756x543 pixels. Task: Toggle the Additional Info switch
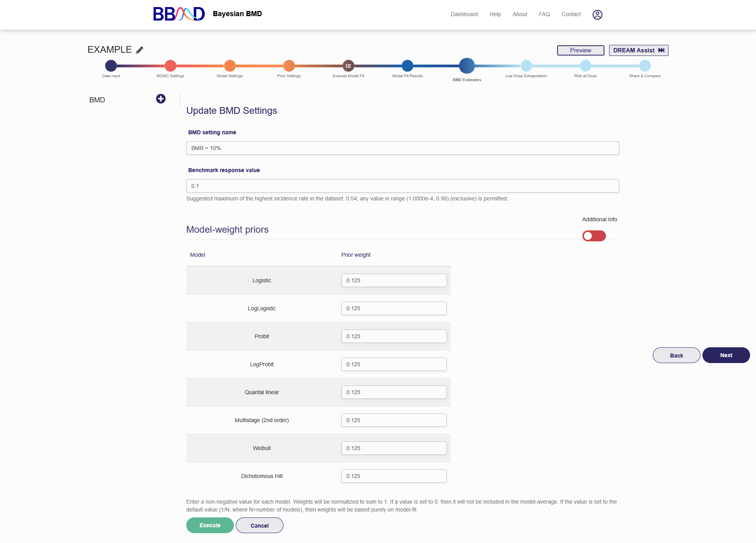point(594,236)
